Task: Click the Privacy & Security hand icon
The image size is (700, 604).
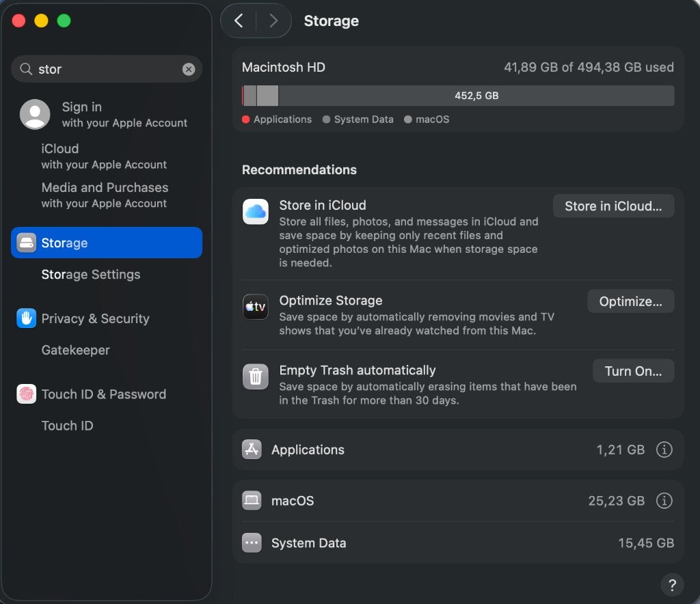Action: click(x=27, y=318)
